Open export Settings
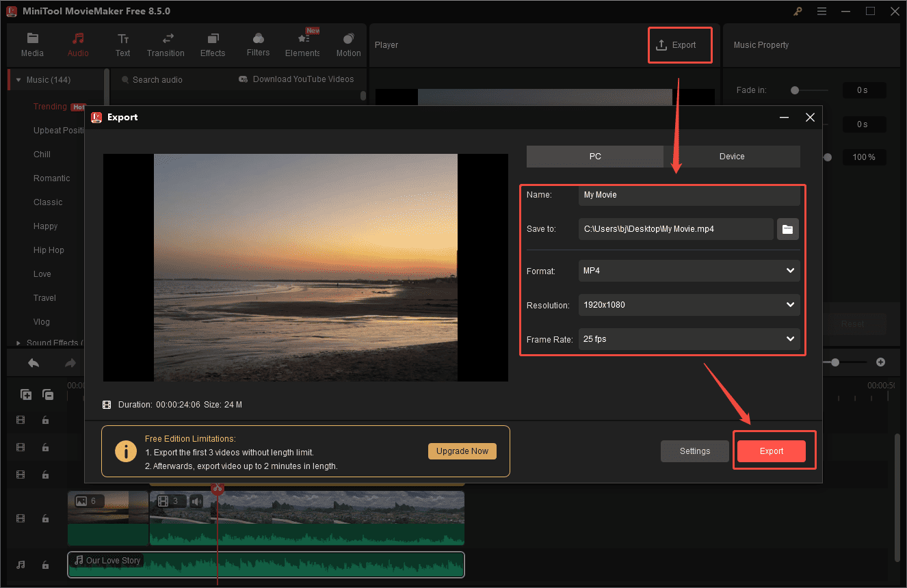The image size is (907, 588). click(x=694, y=451)
